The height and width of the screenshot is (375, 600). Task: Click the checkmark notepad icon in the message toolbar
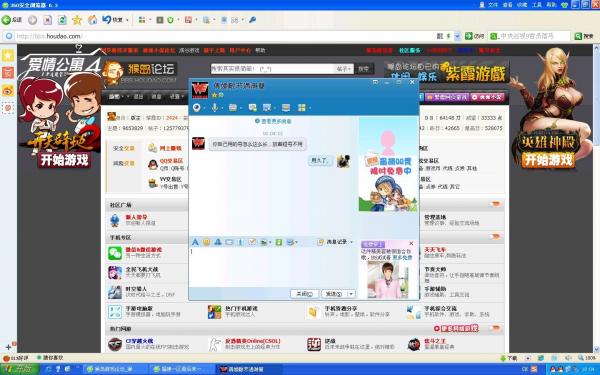252,242
